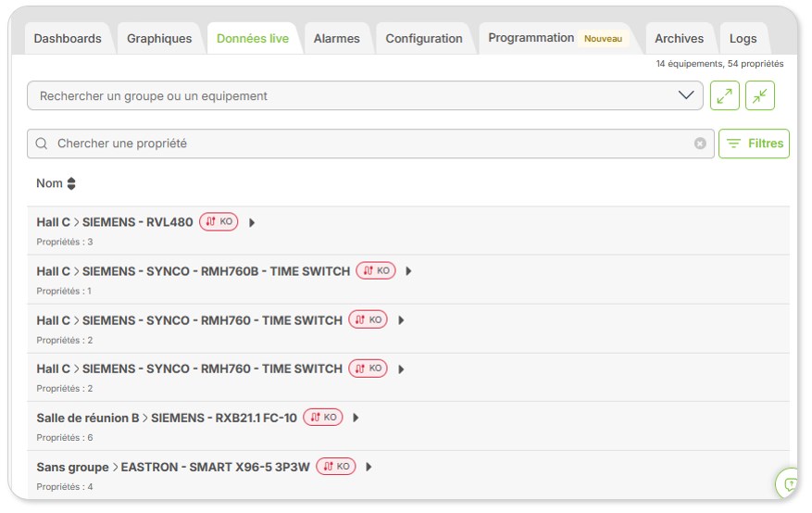Open the Logs tab

point(743,38)
